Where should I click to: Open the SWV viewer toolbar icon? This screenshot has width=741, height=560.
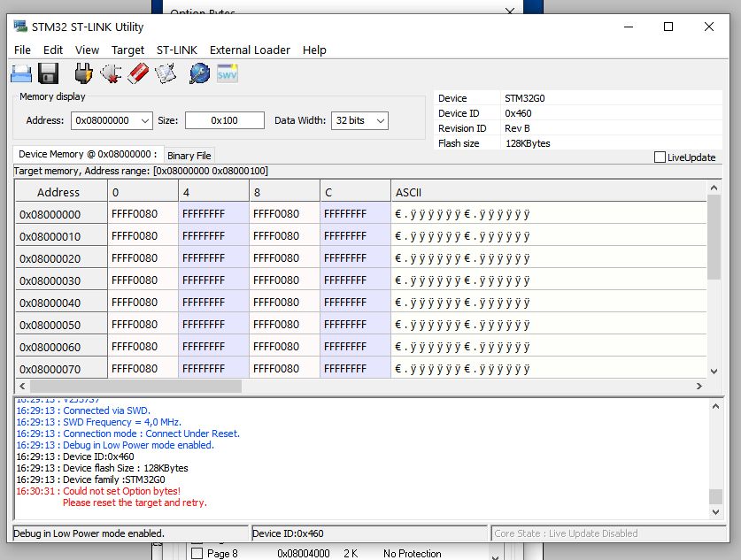coord(228,73)
